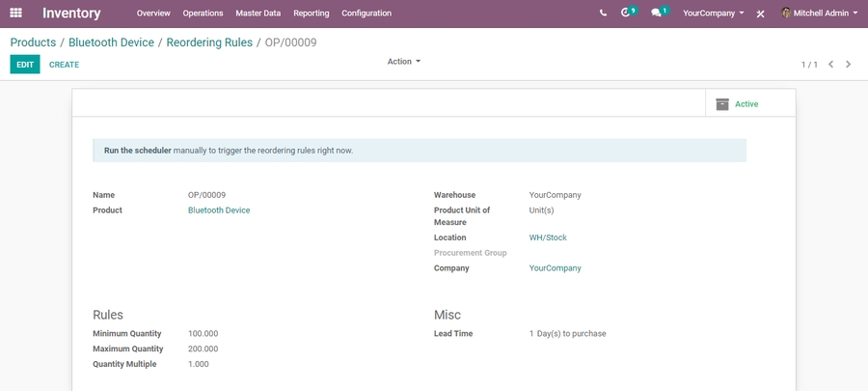Toggle the Active status button
Screen dimensions: 868x391
tap(746, 104)
